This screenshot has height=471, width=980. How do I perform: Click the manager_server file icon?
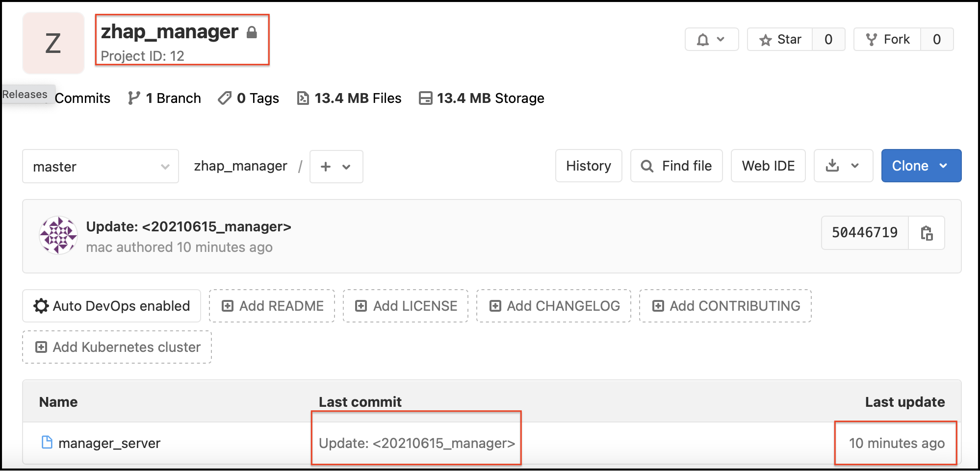click(47, 443)
